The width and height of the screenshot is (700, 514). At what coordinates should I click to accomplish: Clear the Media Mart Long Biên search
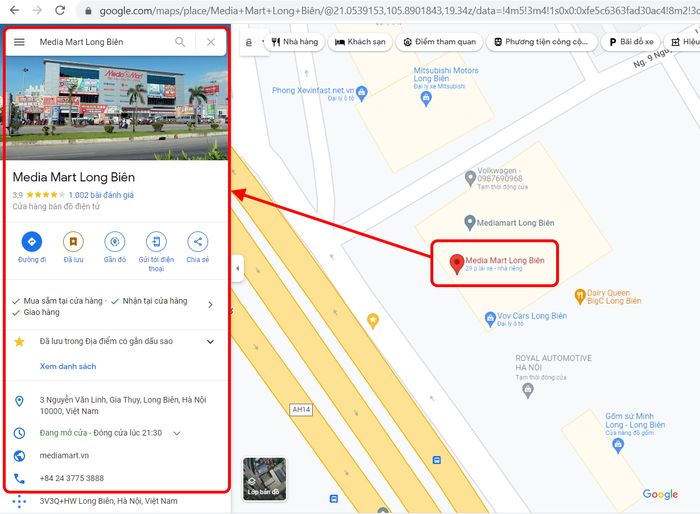point(211,42)
